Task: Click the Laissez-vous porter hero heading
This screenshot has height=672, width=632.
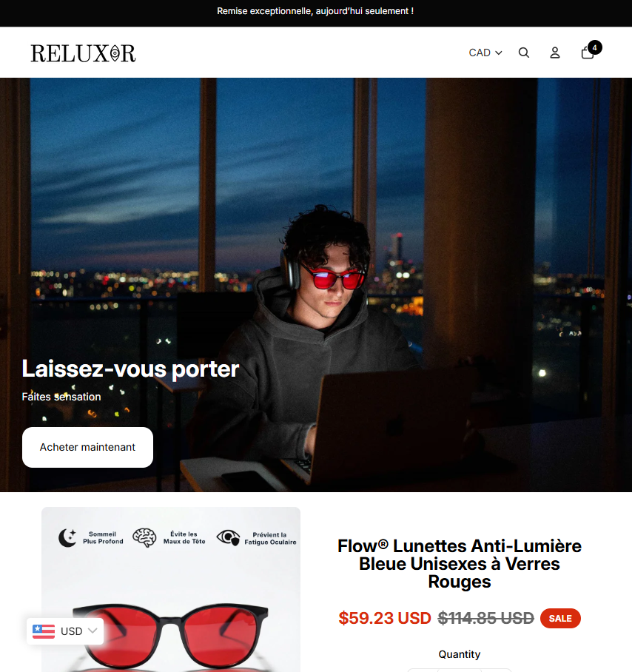Action: [x=130, y=369]
